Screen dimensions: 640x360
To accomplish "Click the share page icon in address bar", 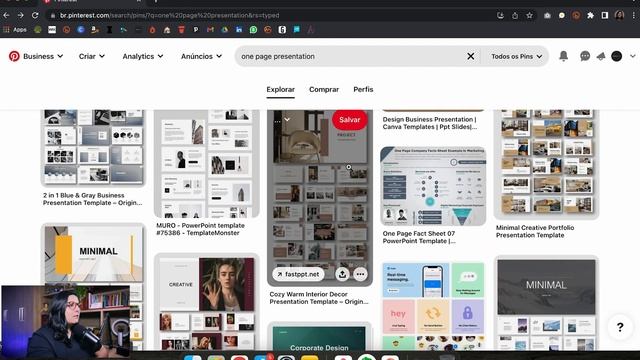I will (515, 16).
